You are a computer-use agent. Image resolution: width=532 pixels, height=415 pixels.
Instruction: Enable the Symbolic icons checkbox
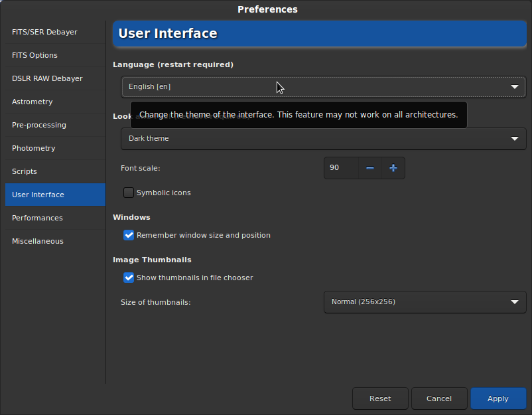(x=129, y=193)
